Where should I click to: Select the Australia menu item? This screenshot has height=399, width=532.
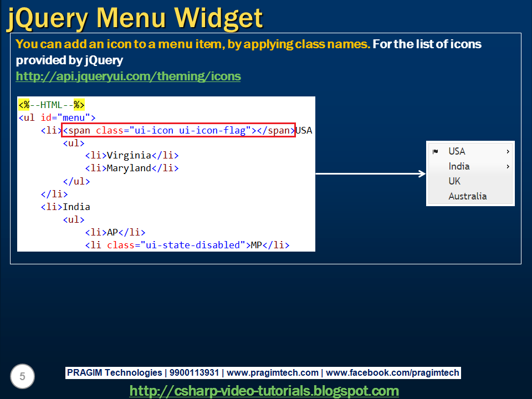tap(467, 196)
